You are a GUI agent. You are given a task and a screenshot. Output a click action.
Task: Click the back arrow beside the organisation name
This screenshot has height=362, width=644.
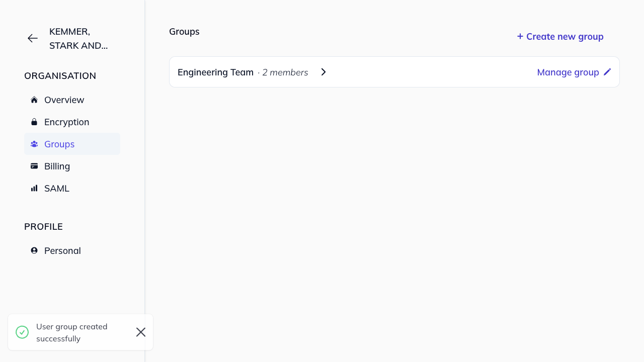[32, 38]
